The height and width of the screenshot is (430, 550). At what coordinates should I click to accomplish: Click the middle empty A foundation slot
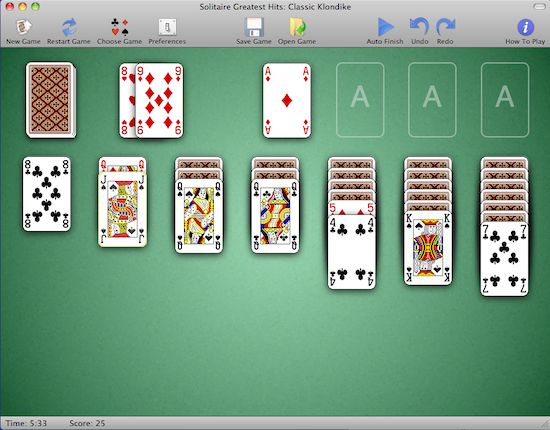(x=432, y=100)
